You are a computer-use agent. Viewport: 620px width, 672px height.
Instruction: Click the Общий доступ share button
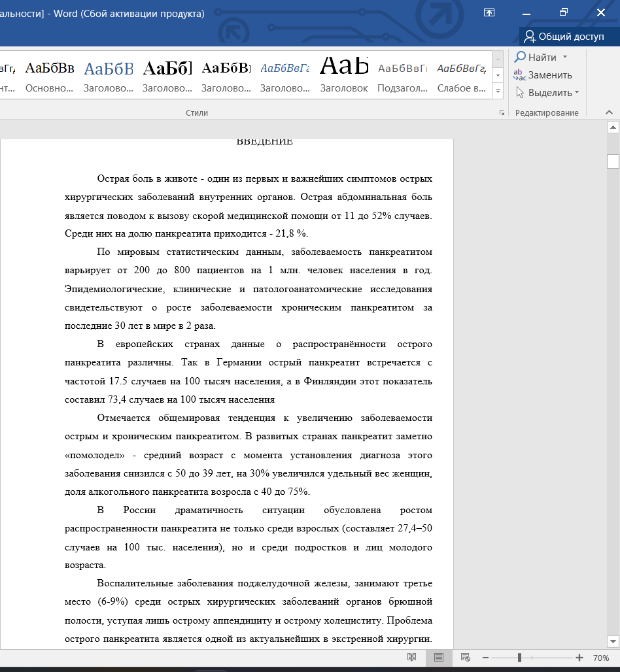pos(564,37)
